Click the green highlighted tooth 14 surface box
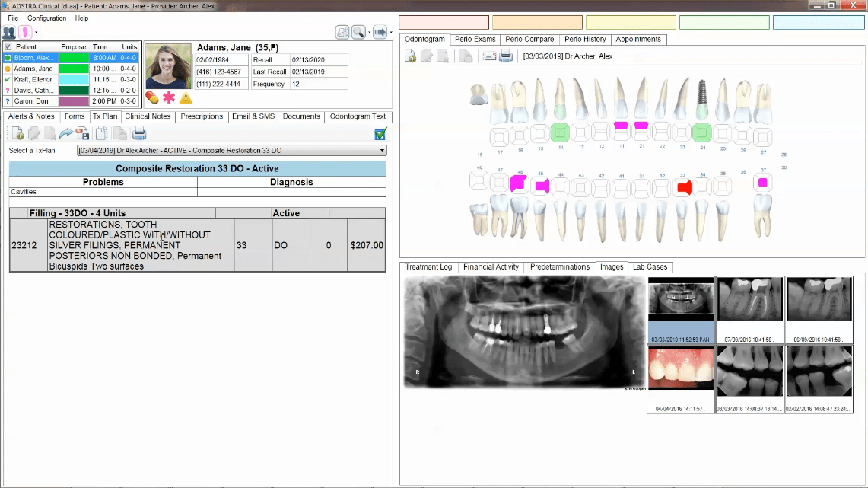This screenshot has width=868, height=488. [560, 133]
